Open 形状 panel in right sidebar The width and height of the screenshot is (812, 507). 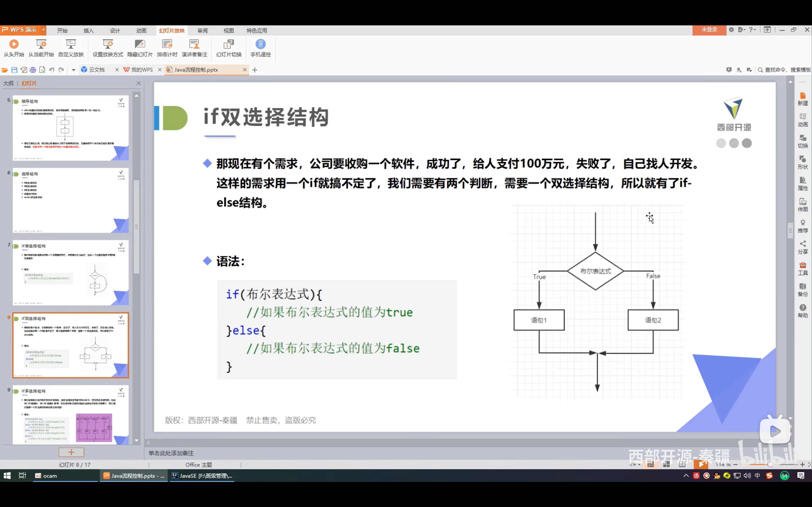pos(802,162)
